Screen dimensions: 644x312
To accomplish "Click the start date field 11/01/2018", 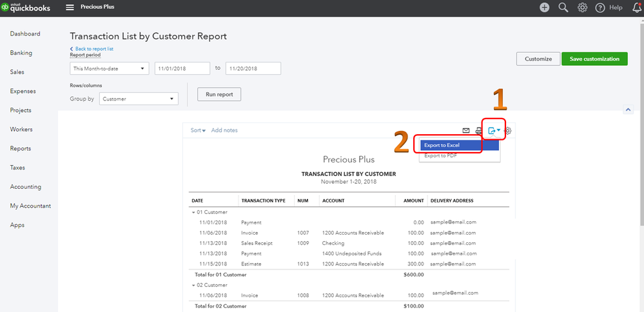I will click(182, 68).
